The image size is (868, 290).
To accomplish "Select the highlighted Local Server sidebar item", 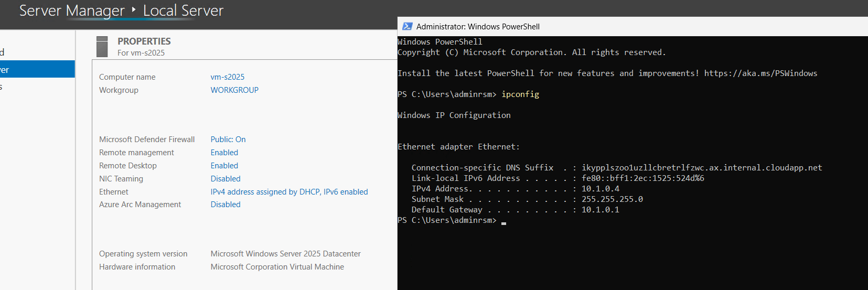I will tap(37, 69).
